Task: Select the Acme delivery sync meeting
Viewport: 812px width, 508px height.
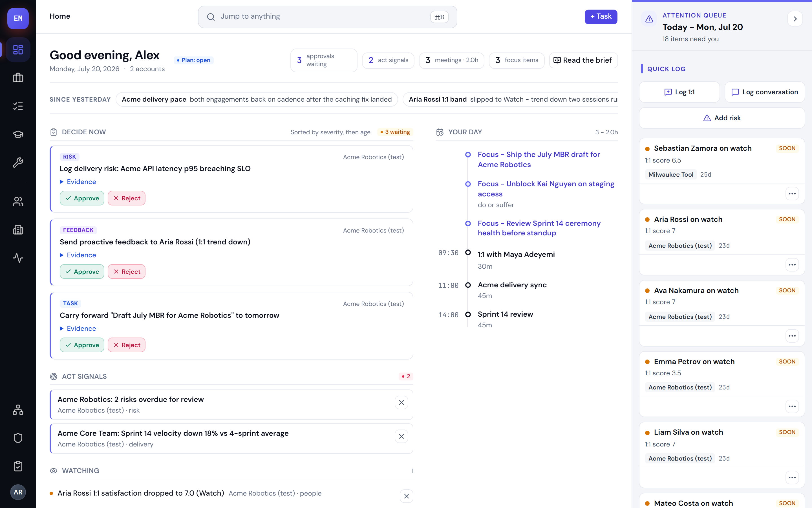Action: point(512,285)
